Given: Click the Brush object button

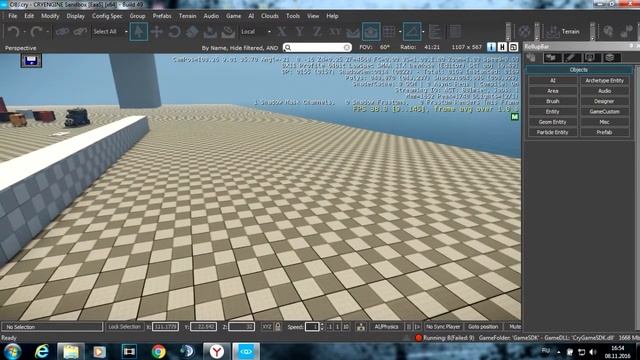Looking at the screenshot, I should [x=553, y=101].
